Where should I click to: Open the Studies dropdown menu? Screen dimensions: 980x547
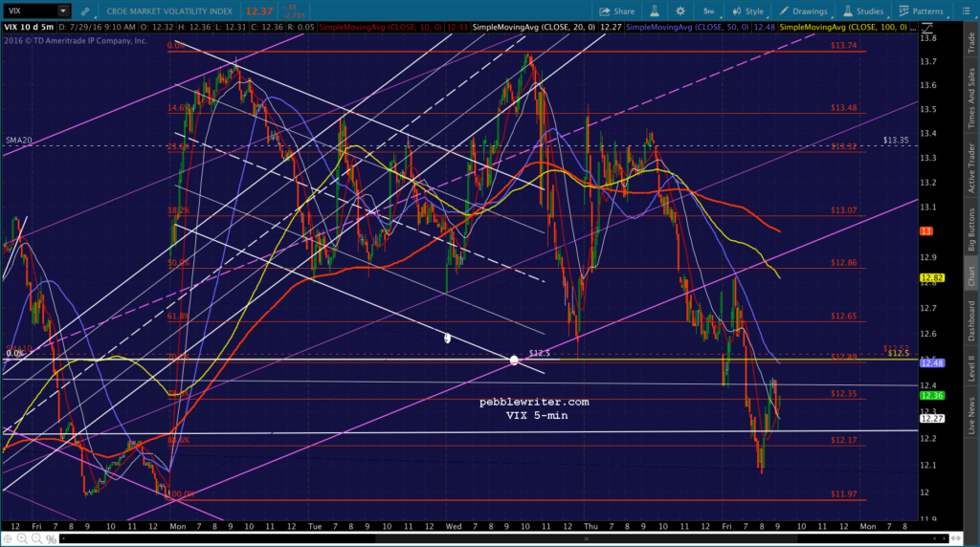point(864,11)
